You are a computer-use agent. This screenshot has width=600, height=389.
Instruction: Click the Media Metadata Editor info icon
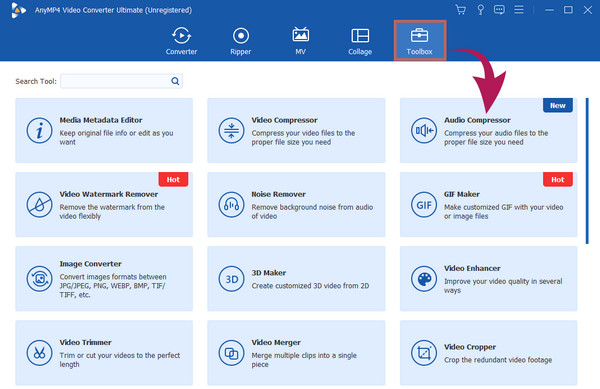(39, 130)
